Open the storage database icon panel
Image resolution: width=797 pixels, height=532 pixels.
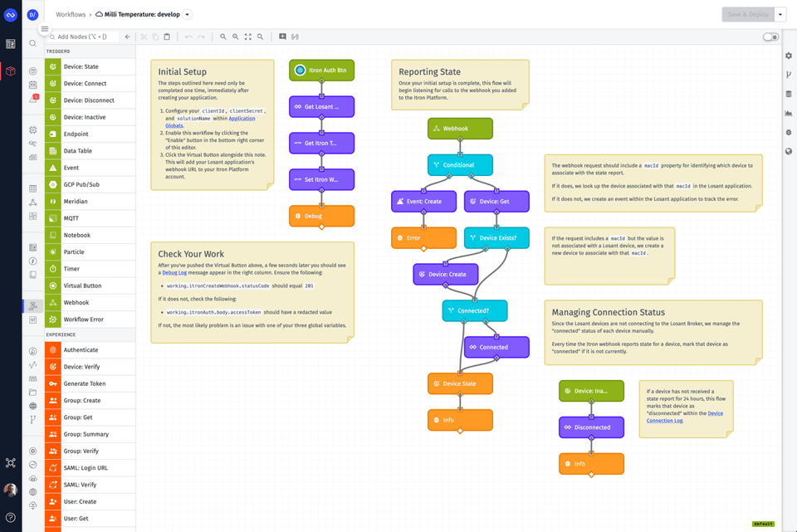pyautogui.click(x=789, y=94)
